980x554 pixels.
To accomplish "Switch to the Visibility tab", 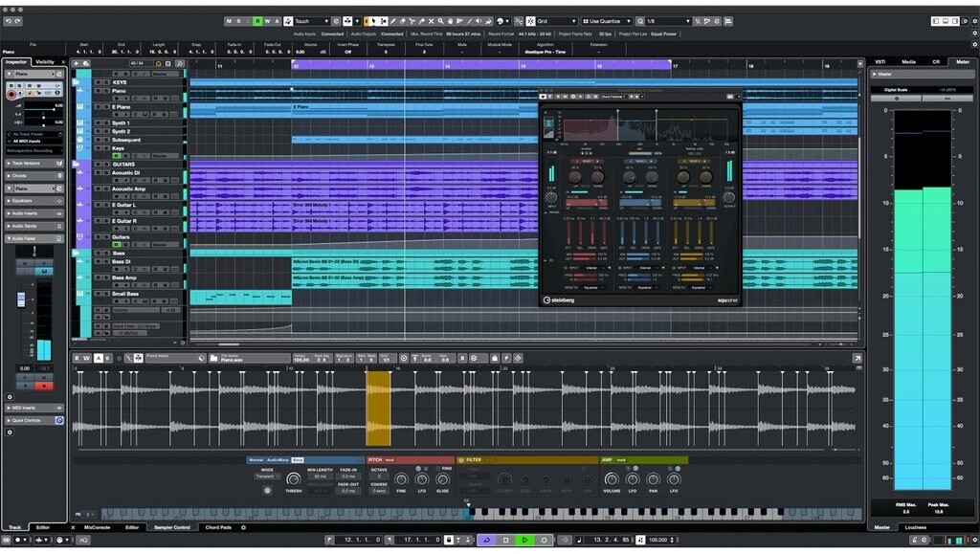I will (x=46, y=61).
